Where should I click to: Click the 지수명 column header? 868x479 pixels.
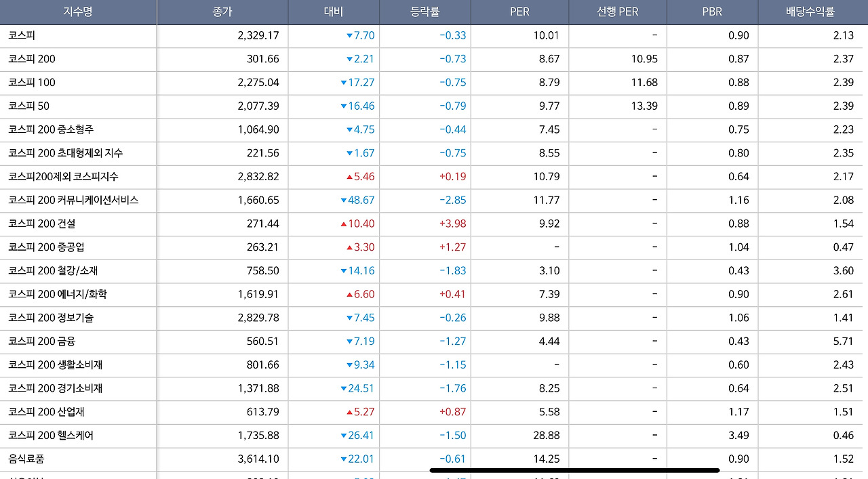[x=78, y=12]
